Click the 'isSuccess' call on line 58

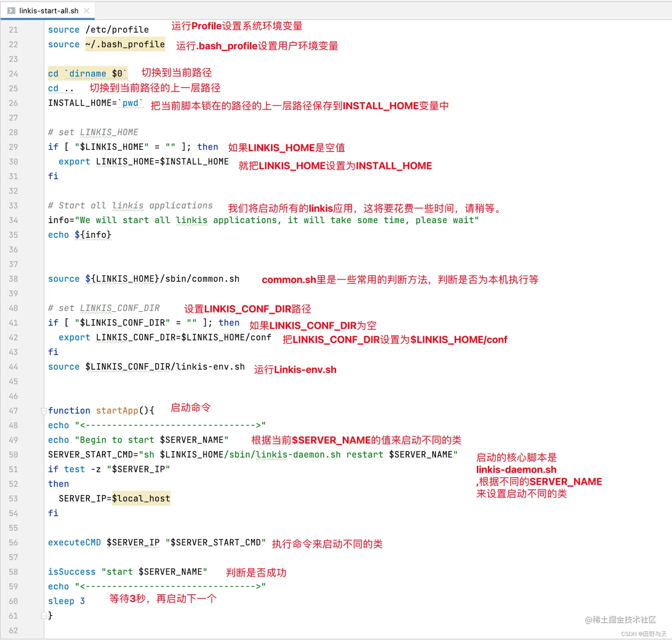[x=72, y=572]
